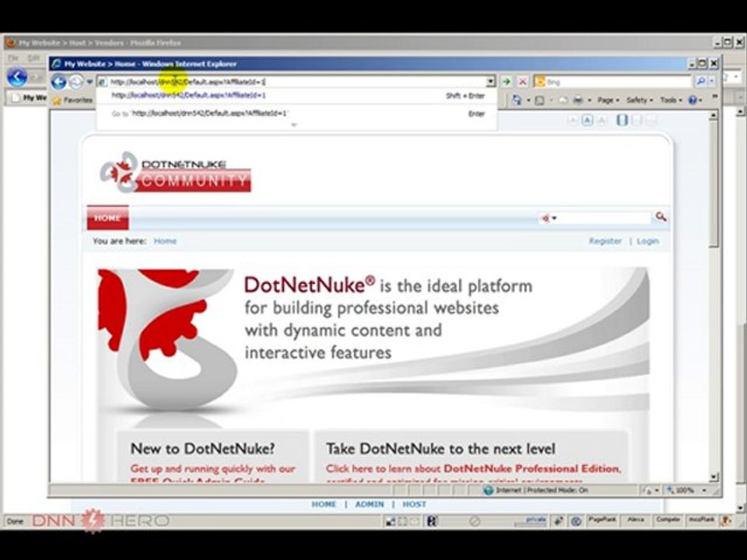Click the IE vertical scrollbar thumb
This screenshot has height=560, width=747.
coord(714,183)
